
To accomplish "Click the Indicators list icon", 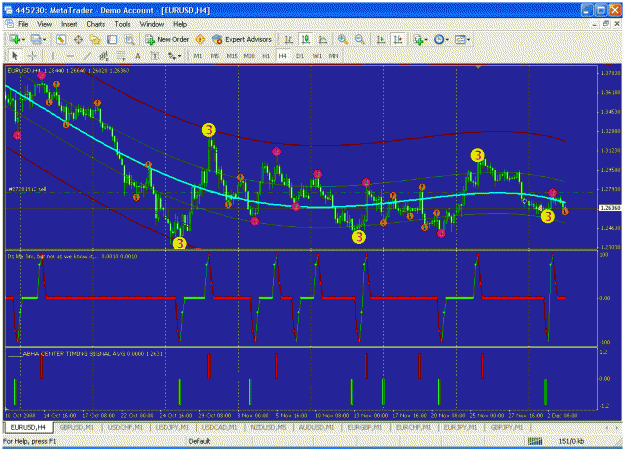I will [x=418, y=39].
